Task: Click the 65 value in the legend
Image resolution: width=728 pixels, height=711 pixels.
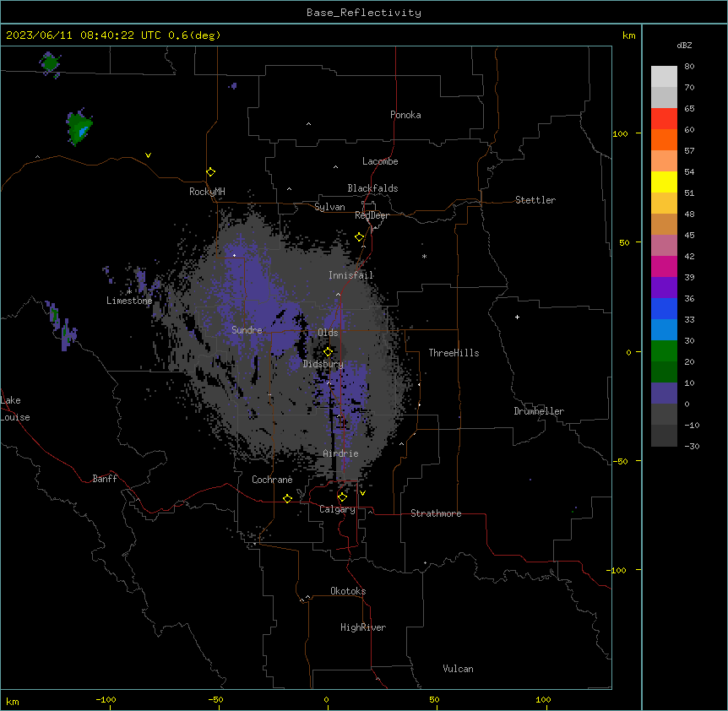Action: pyautogui.click(x=689, y=108)
